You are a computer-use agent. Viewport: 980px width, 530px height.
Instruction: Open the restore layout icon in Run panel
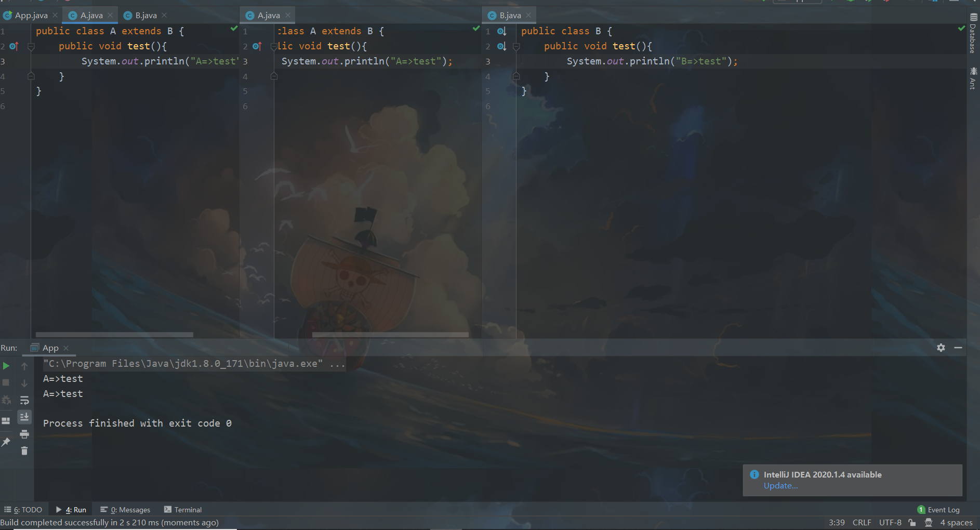tap(6, 420)
